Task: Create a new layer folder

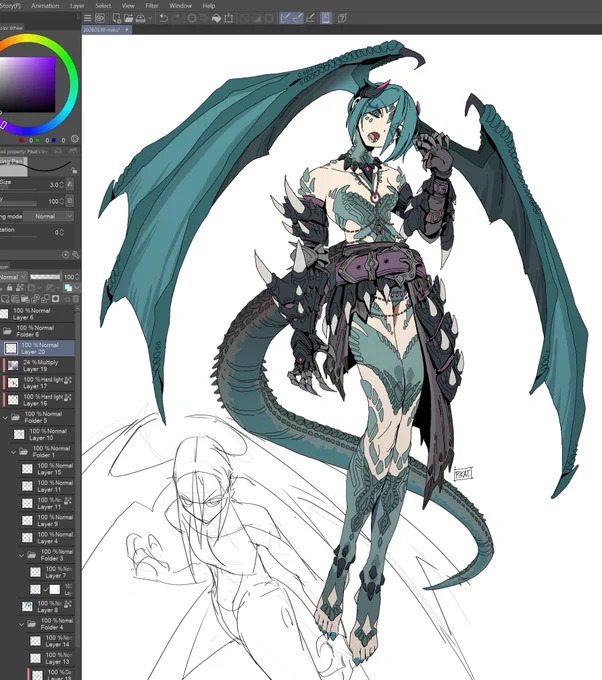Action: point(25,299)
